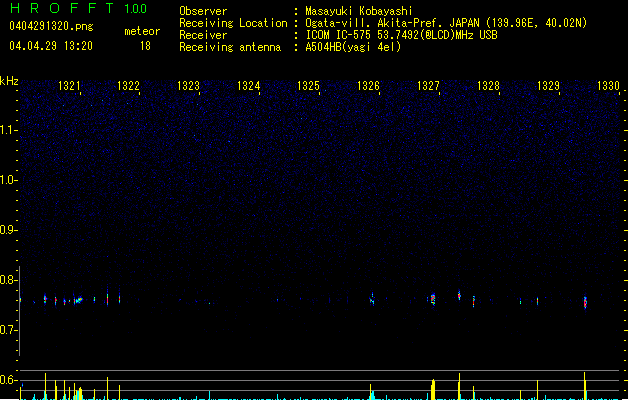The height and width of the screenshot is (400, 629).
Task: Click the 1322 time axis marker
Action: click(128, 85)
